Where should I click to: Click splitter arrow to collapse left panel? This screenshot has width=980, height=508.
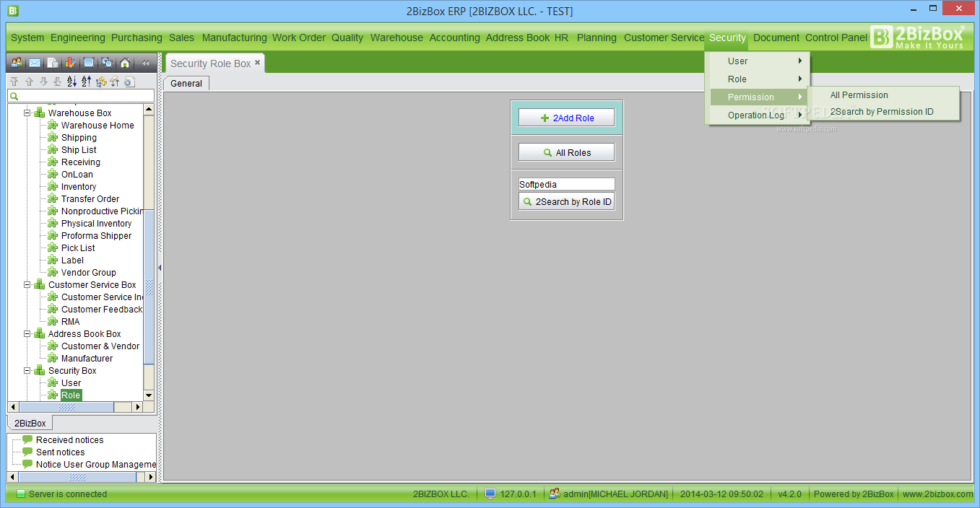pyautogui.click(x=160, y=268)
